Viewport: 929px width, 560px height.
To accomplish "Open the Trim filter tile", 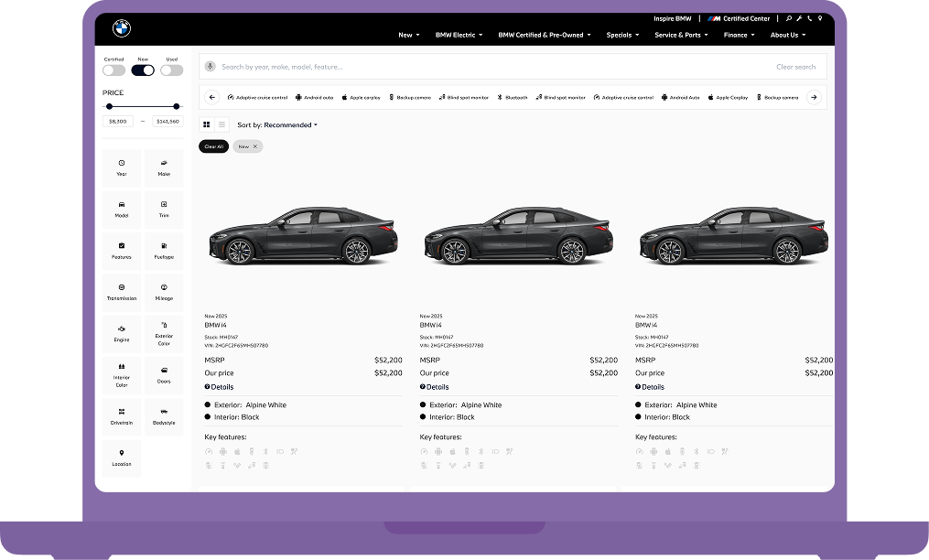I will point(164,210).
